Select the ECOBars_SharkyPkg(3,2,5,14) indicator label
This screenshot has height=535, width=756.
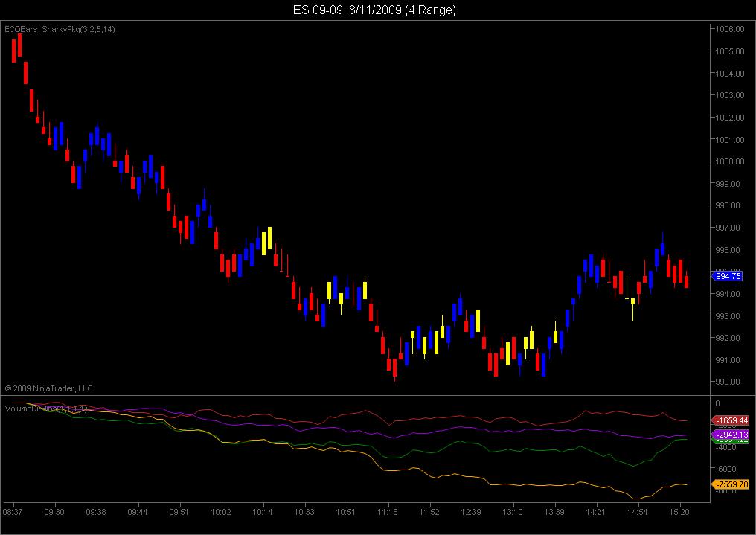coord(60,30)
